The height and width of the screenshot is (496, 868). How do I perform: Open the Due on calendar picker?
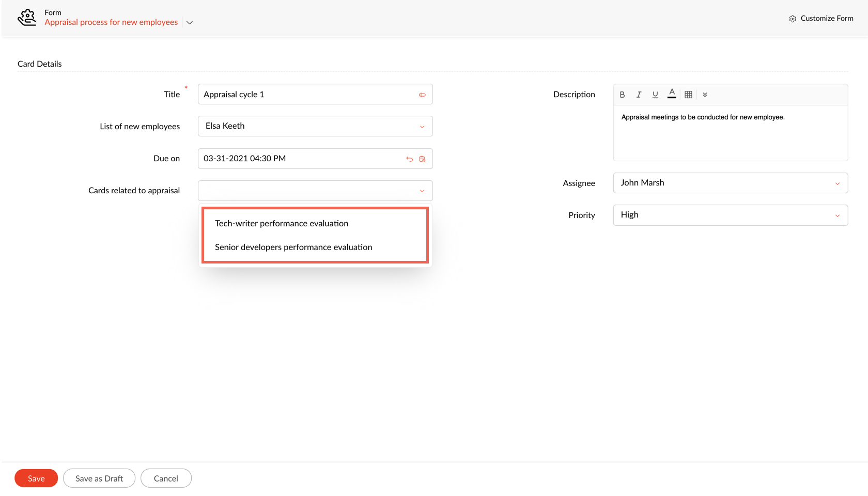[x=422, y=159]
